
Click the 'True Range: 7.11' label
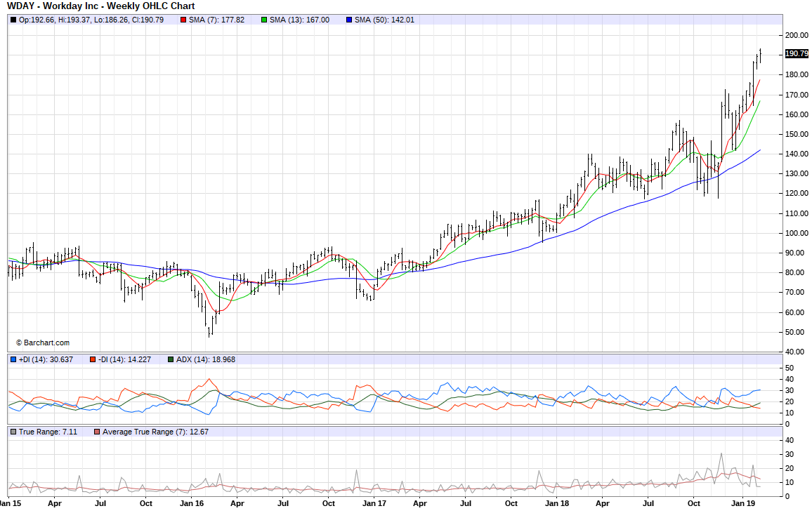(48, 432)
